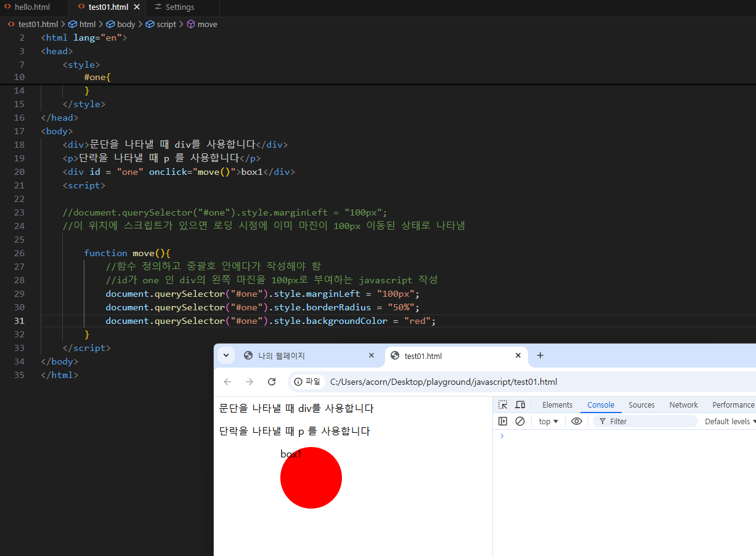This screenshot has width=756, height=556.
Task: Click the settings icon on the Settings editor tab
Action: click(158, 7)
